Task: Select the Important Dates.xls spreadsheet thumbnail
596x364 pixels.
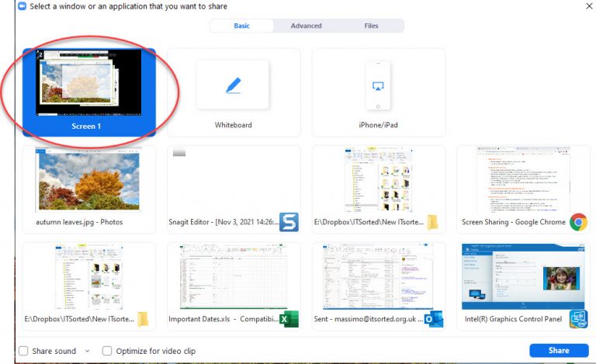Action: pos(234,276)
